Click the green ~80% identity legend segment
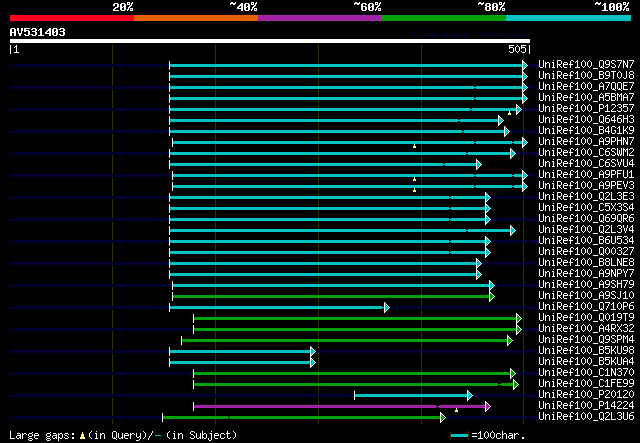Viewport: 640px width, 443px height. pyautogui.click(x=444, y=18)
